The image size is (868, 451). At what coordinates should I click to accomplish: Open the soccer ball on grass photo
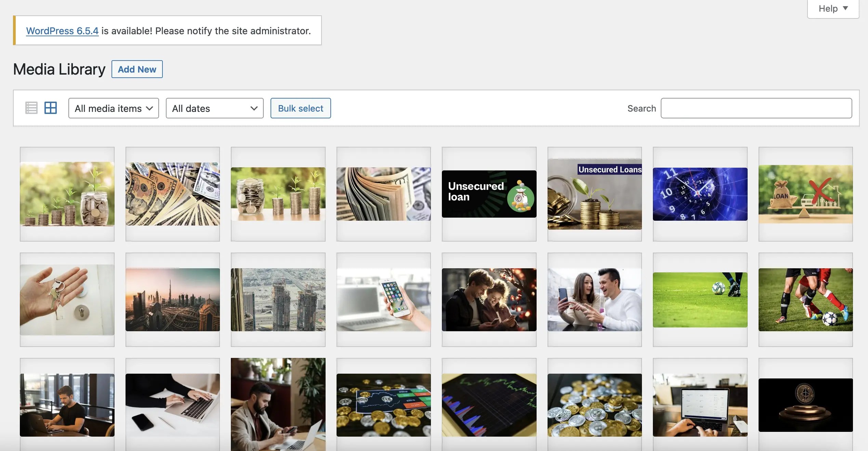coord(700,299)
